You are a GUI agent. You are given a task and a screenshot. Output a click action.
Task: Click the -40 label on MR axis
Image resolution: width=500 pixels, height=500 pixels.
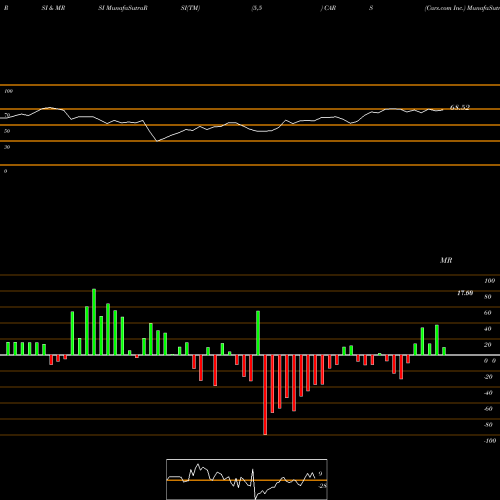click(488, 393)
